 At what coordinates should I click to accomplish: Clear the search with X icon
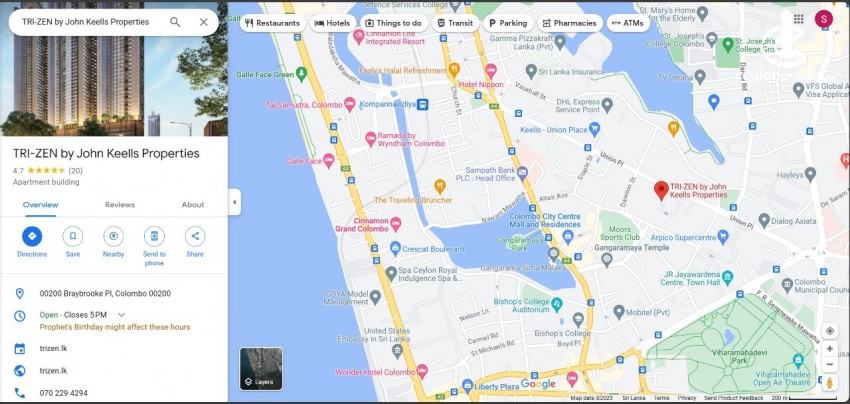coord(204,22)
